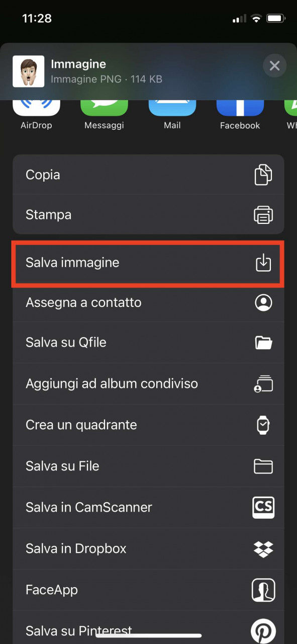Viewport: 297px width, 644px height.
Task: Share via the Mail icon
Action: tap(172, 107)
